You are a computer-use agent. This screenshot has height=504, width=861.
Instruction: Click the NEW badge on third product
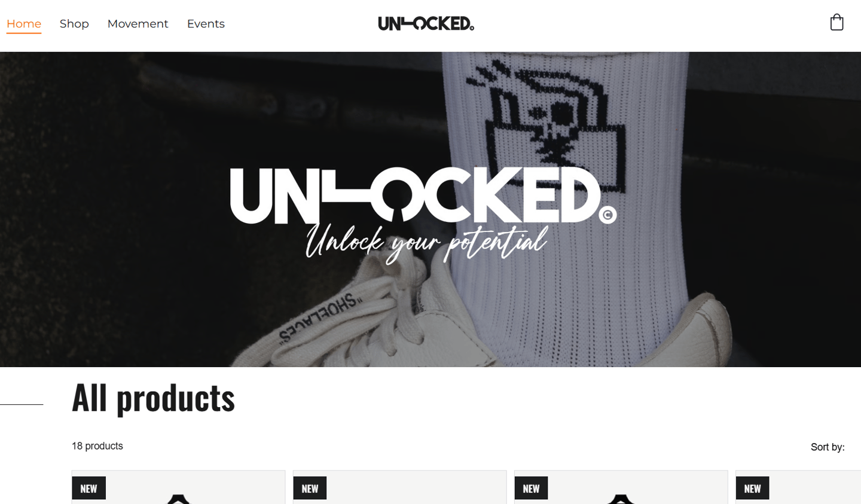pos(531,488)
